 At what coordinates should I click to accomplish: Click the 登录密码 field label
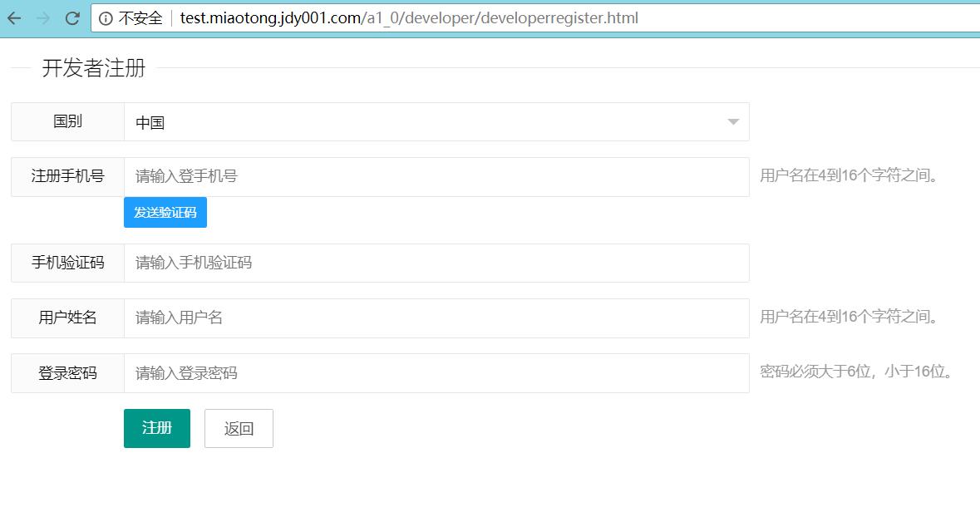pos(67,373)
